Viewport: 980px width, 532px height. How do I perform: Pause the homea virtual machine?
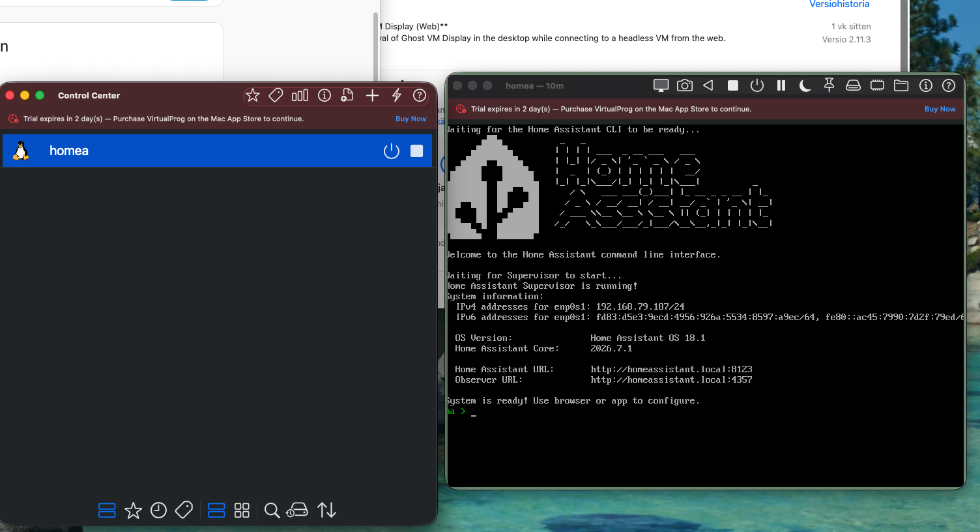coord(781,85)
